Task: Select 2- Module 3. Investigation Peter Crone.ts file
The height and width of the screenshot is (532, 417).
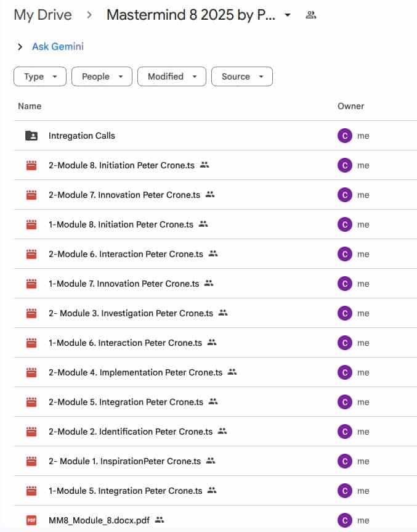Action: (131, 313)
